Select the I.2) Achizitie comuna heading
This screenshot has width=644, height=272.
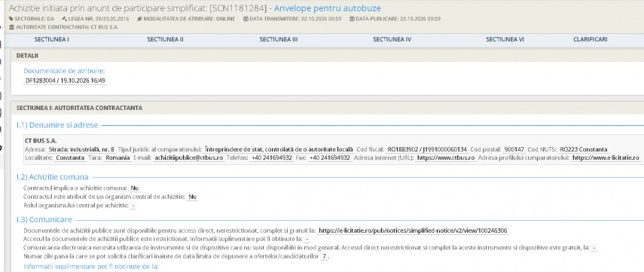(x=52, y=177)
